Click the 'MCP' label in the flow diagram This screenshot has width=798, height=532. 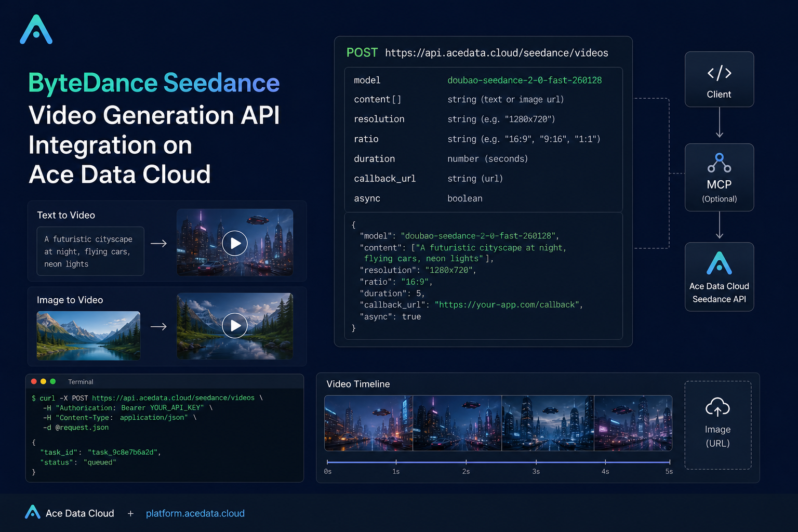719,185
